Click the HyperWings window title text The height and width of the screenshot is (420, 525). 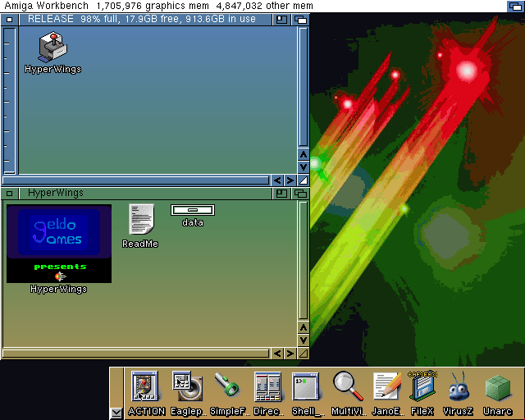point(56,193)
